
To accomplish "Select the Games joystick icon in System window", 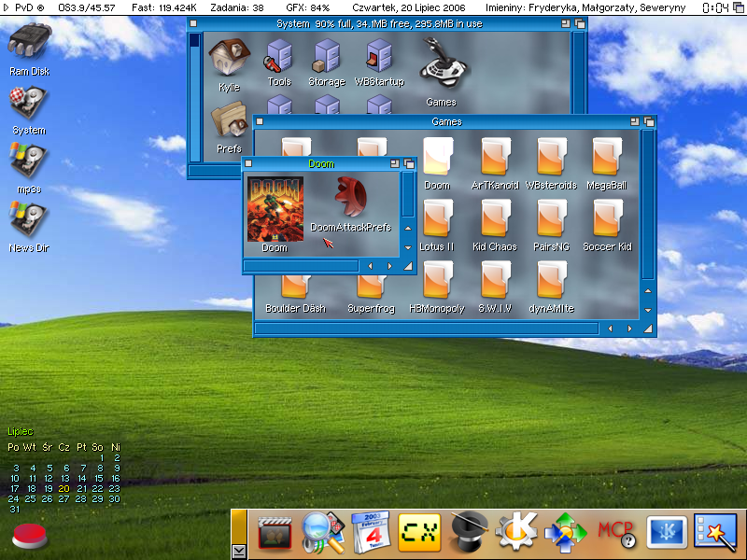I will (443, 63).
